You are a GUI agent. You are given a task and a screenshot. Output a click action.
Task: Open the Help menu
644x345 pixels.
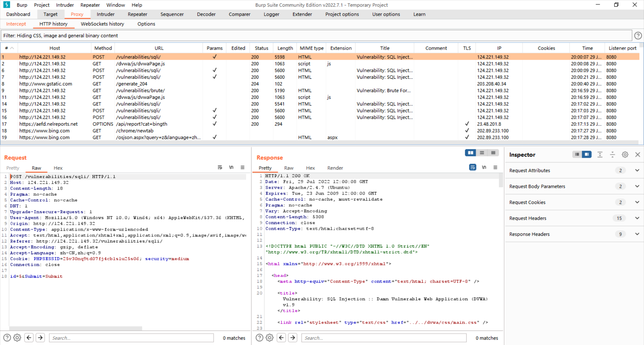(137, 5)
